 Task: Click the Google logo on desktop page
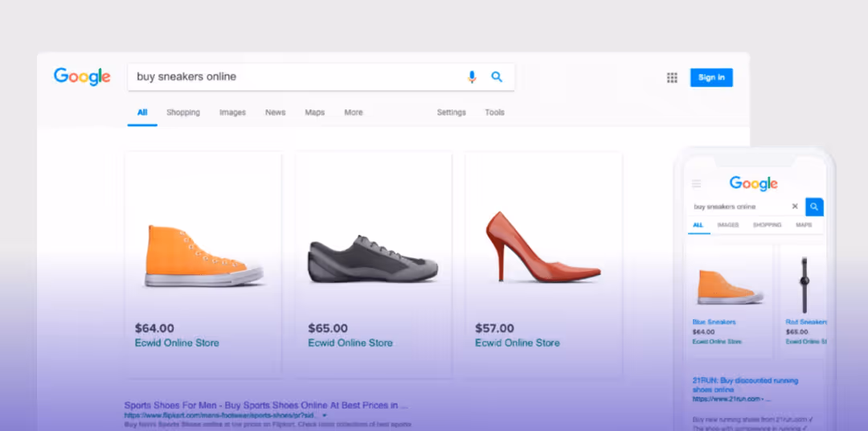(x=82, y=76)
